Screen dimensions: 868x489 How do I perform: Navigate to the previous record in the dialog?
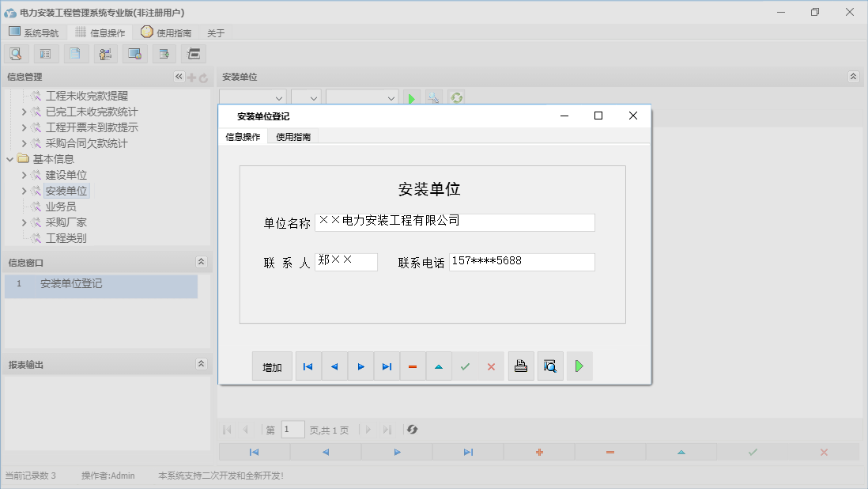click(x=334, y=366)
